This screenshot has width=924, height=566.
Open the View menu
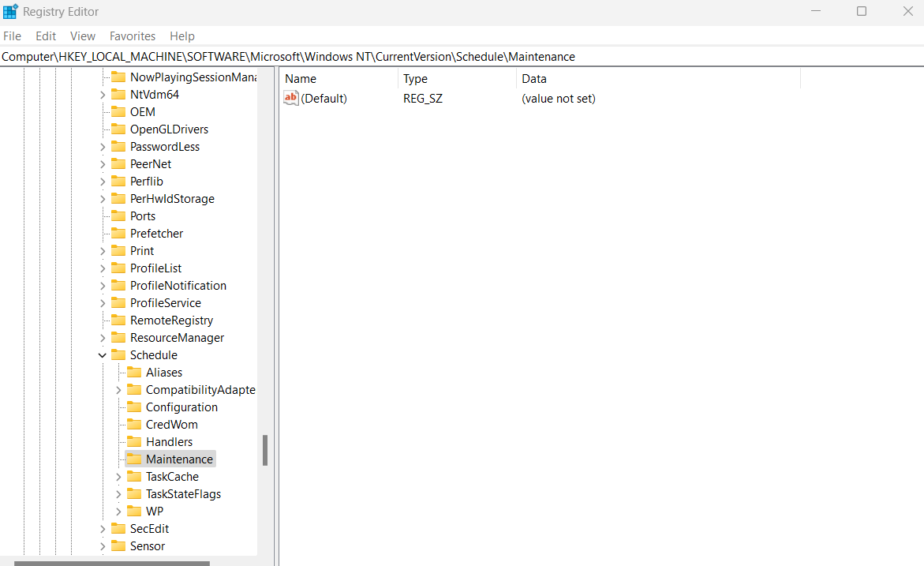click(x=83, y=36)
